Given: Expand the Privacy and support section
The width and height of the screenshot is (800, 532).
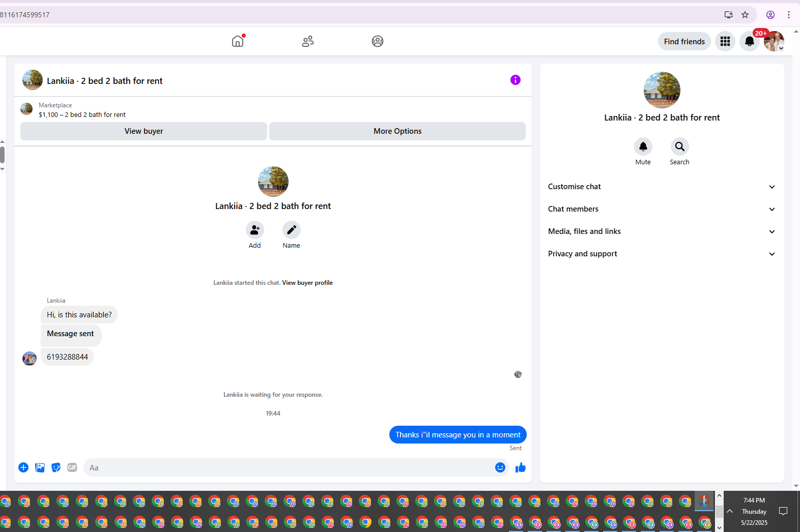Looking at the screenshot, I should pos(662,254).
